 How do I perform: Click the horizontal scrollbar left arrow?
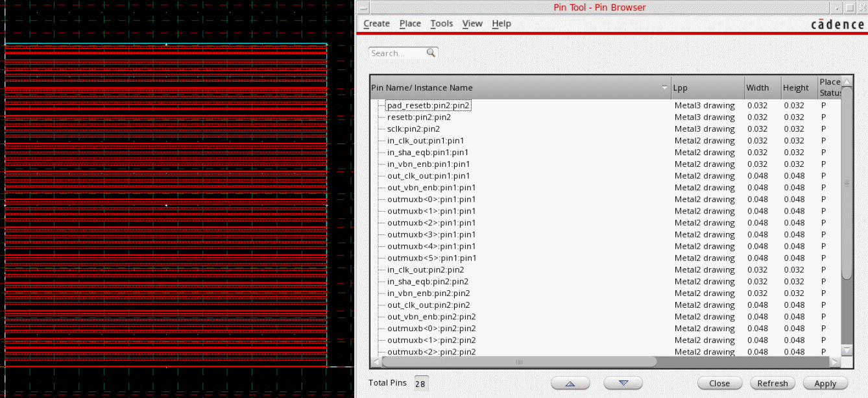pyautogui.click(x=376, y=362)
